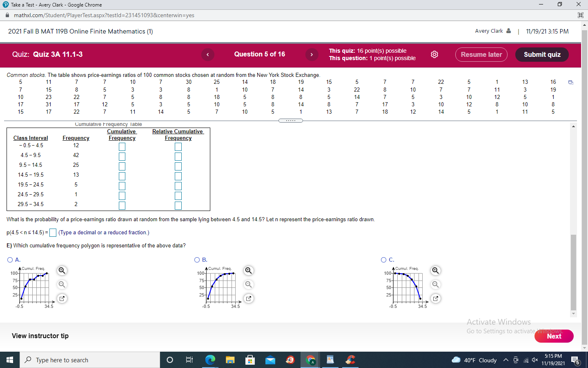Open quiz settings gear icon

tap(434, 54)
